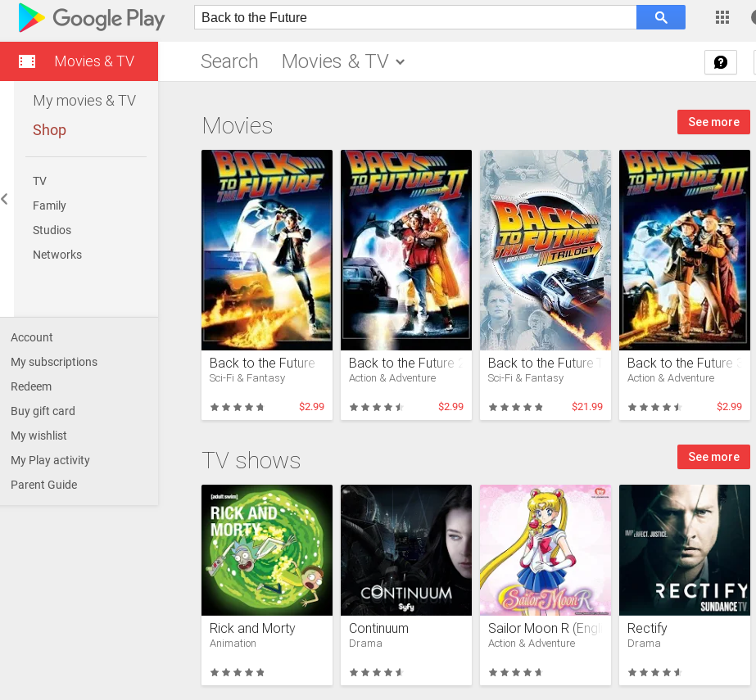
Task: Click the Sailor Moon R title text
Action: point(545,628)
